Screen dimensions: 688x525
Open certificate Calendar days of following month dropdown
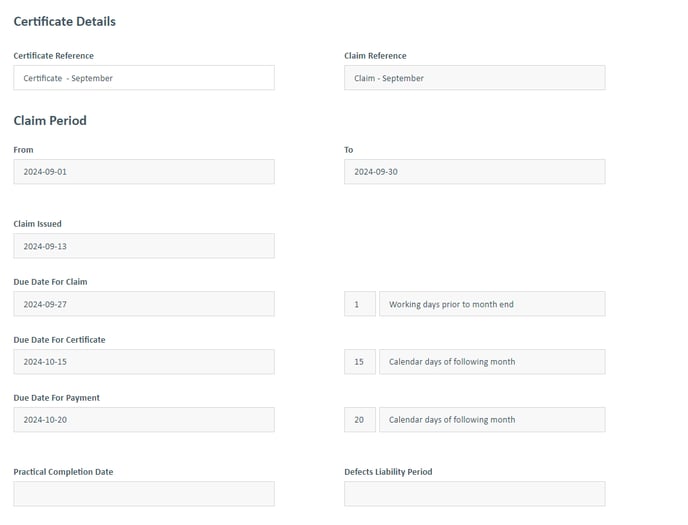tap(492, 361)
